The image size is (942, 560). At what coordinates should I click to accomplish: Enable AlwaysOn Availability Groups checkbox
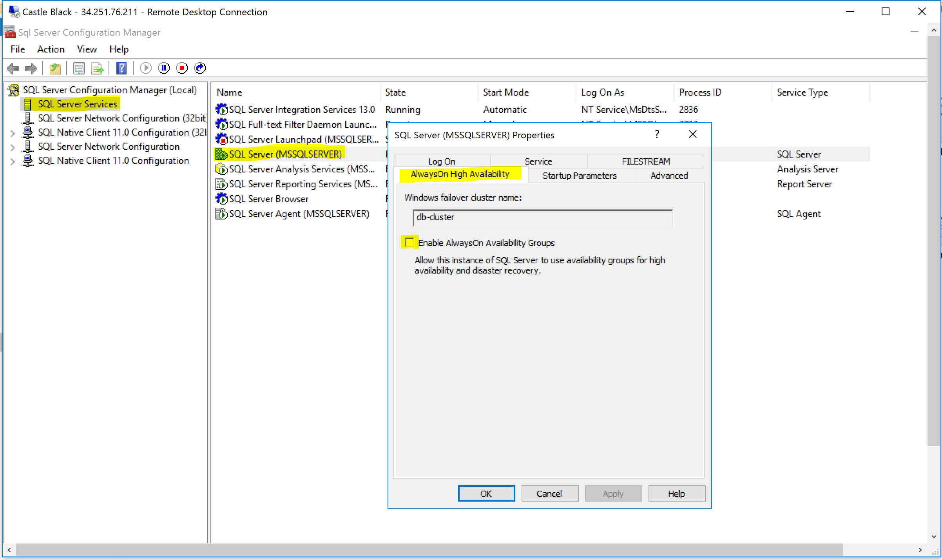coord(410,243)
